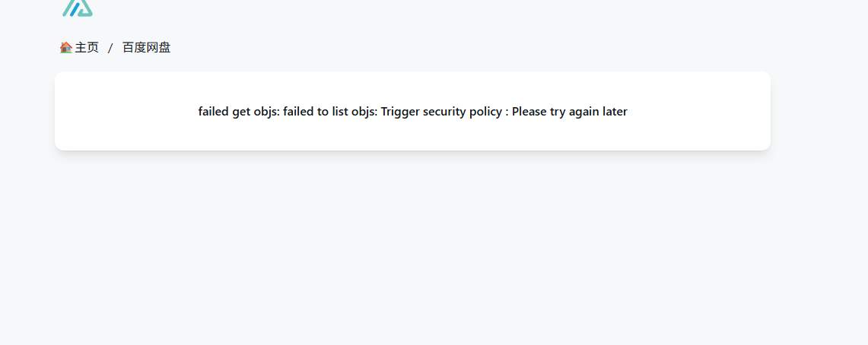Image resolution: width=868 pixels, height=345 pixels.
Task: Click the word 'policy' in message
Action: click(x=485, y=112)
